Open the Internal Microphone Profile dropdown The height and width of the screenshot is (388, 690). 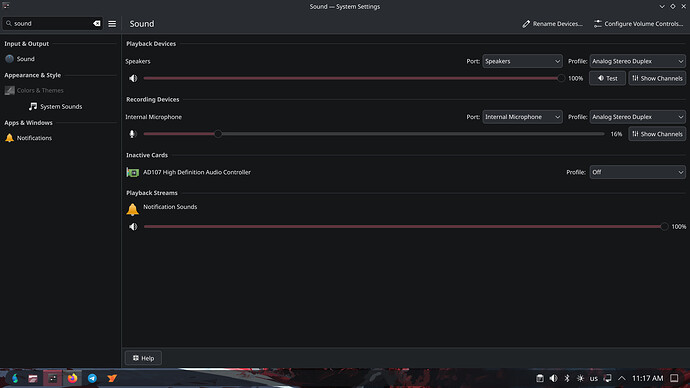[x=638, y=117]
